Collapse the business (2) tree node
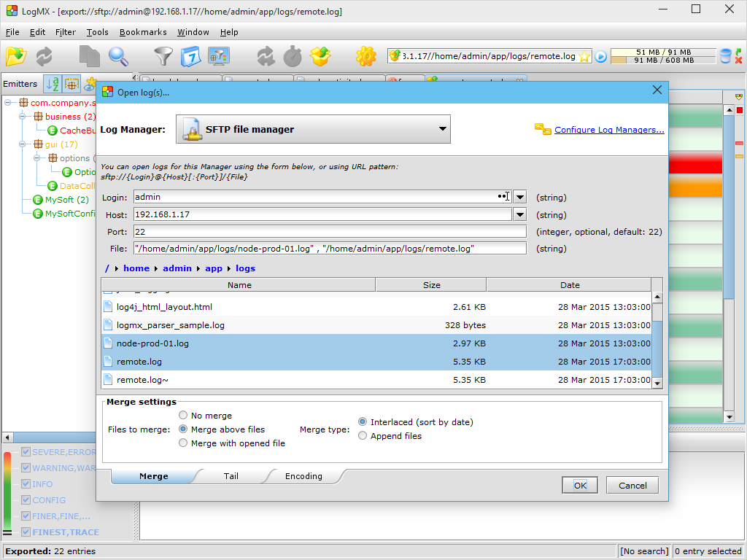747x560 pixels. (x=22, y=116)
